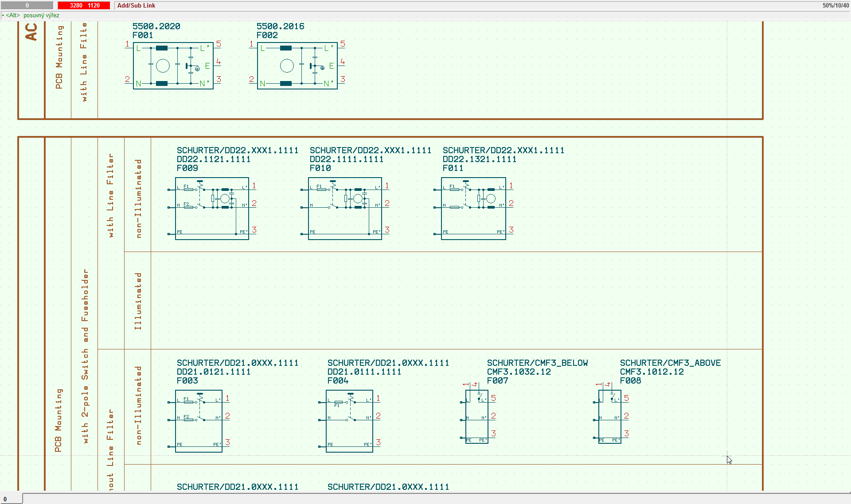Click the DD22.1121.1111 part number
The image size is (851, 504).
(x=214, y=159)
